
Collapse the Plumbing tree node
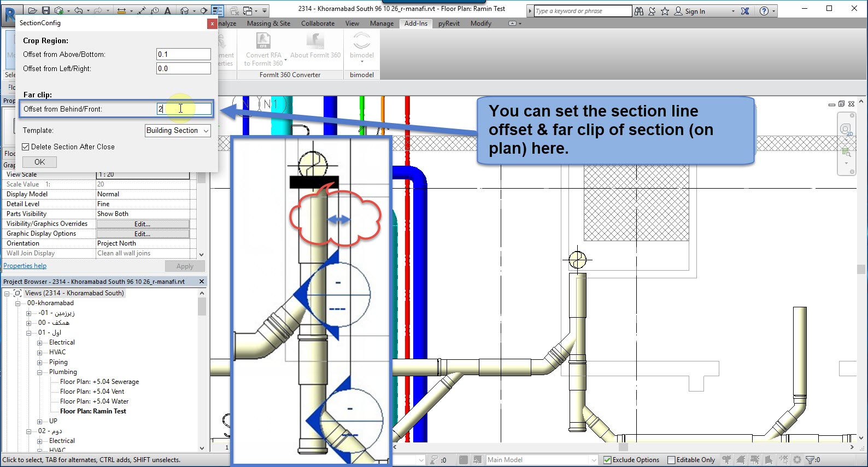click(39, 372)
